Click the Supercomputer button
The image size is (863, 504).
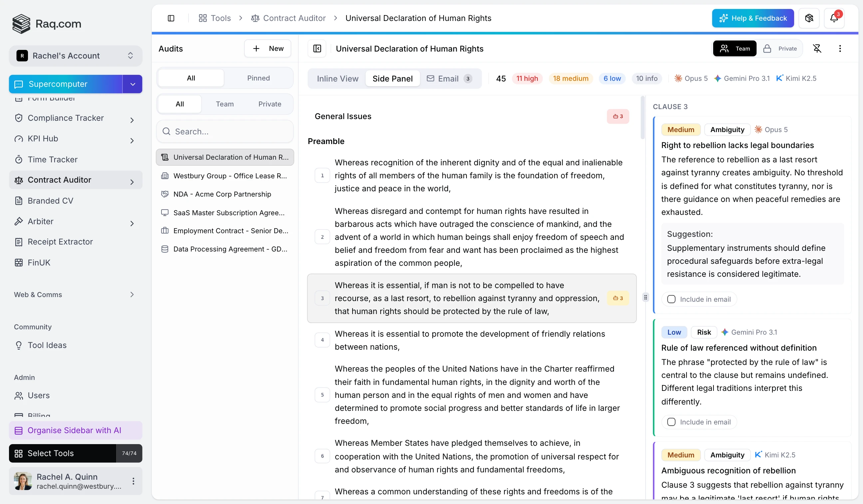(x=66, y=84)
